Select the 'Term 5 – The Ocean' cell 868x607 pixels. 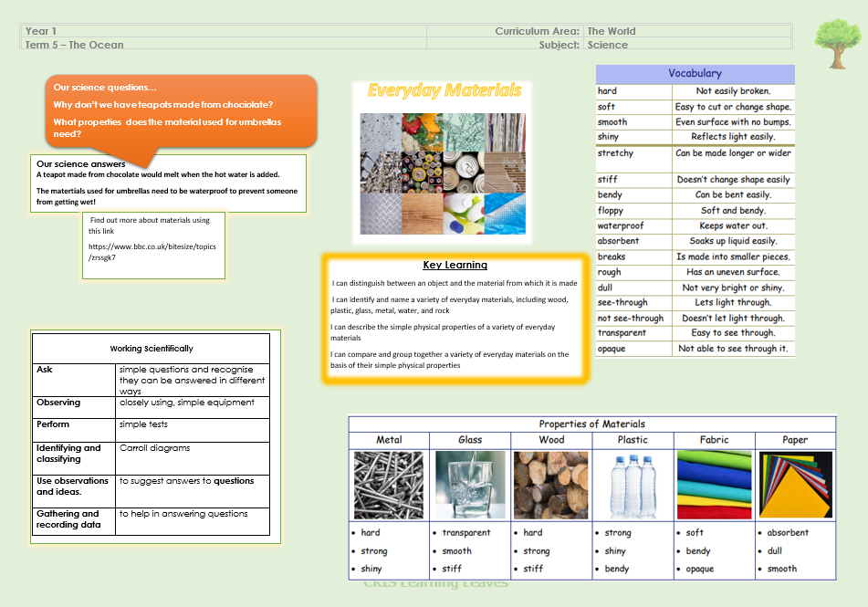75,44
